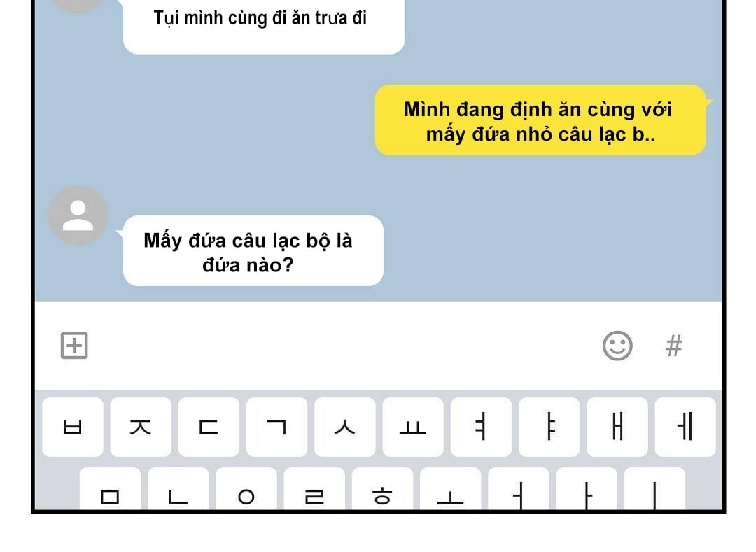Screen dimensions: 756x552
Task: Tap the ㅂ key on keyboard
Action: coord(73,427)
